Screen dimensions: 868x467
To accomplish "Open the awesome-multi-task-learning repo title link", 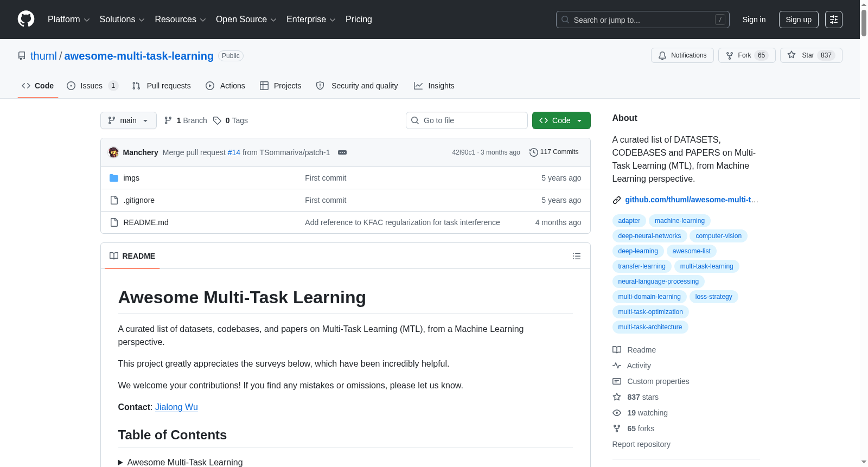I will pyautogui.click(x=139, y=56).
